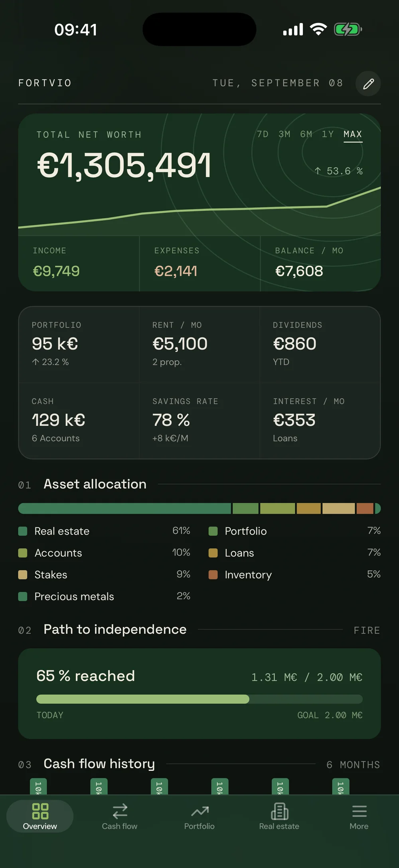The width and height of the screenshot is (399, 868).
Task: Tap the Loans 7% row
Action: pos(294,553)
